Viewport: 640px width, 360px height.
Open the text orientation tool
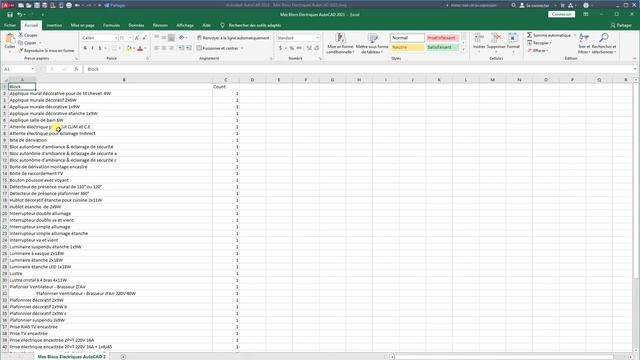click(x=182, y=38)
